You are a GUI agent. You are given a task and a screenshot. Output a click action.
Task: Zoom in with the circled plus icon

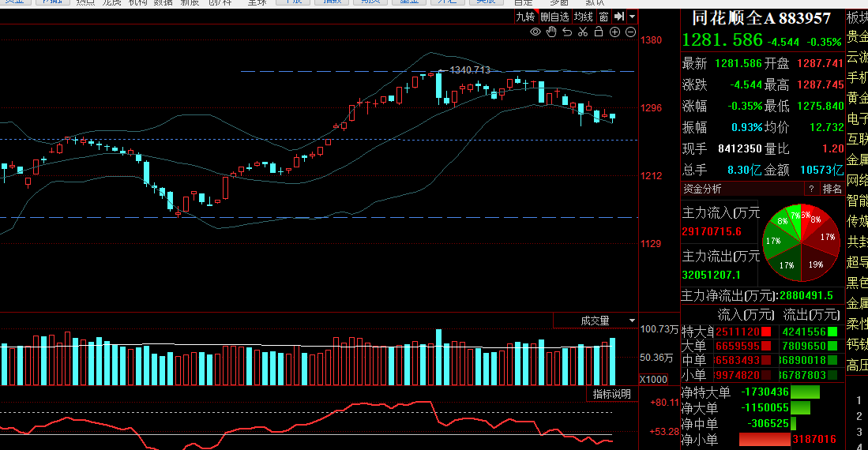(x=614, y=32)
